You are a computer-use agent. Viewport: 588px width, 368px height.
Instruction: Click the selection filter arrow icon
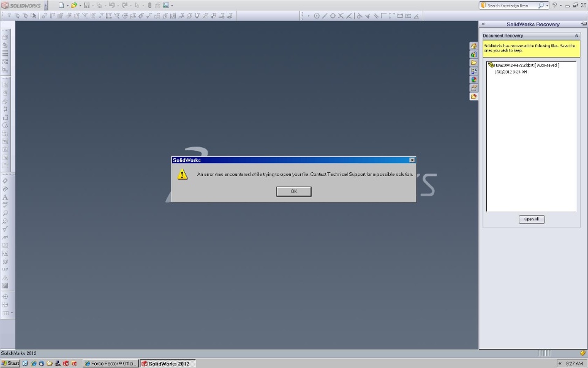[34, 16]
